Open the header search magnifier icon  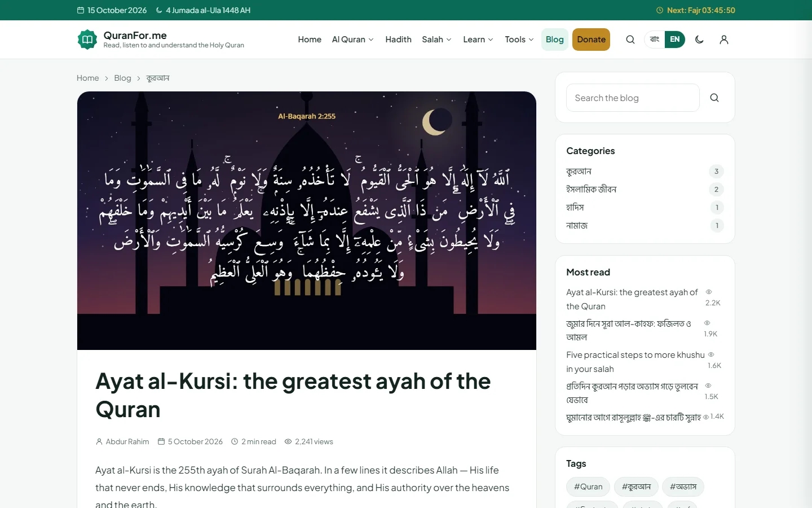point(630,40)
